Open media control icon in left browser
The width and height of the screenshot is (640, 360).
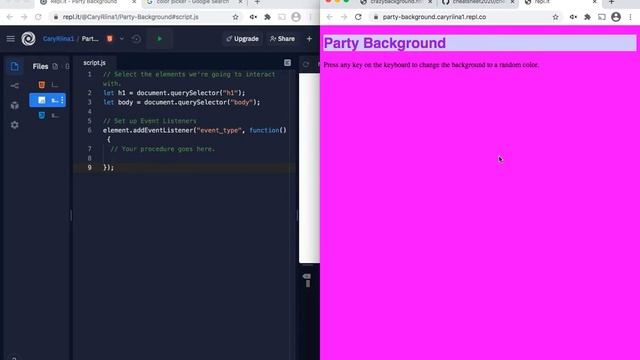point(253,17)
